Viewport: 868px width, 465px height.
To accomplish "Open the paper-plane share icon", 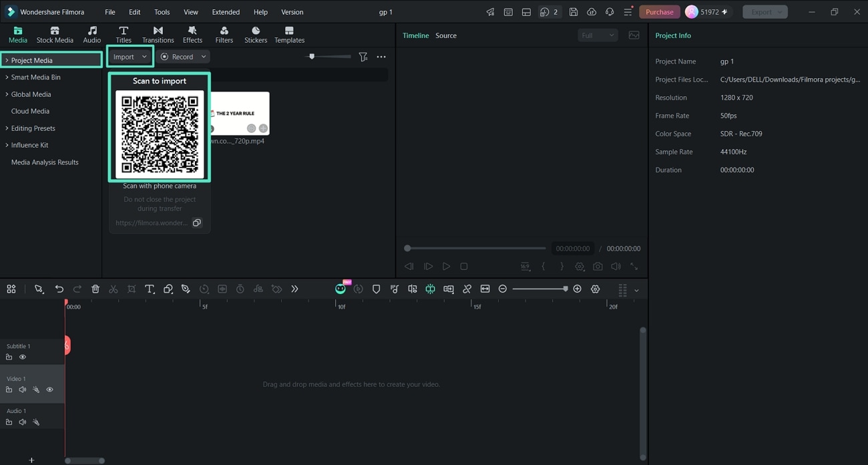I will [490, 12].
